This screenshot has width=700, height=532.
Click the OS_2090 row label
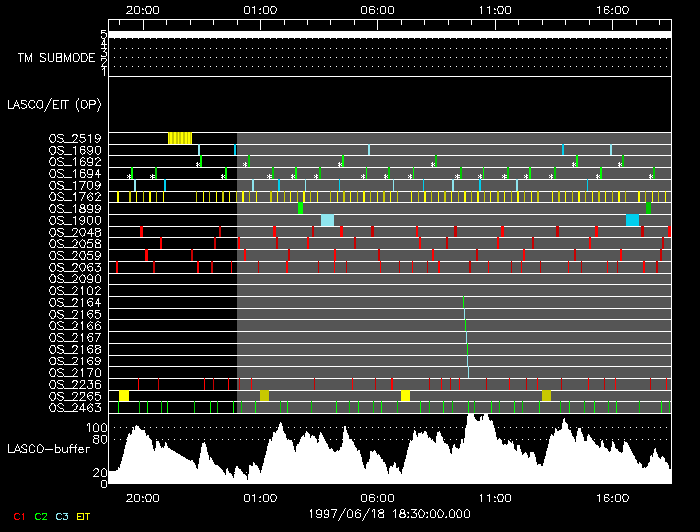pyautogui.click(x=75, y=279)
